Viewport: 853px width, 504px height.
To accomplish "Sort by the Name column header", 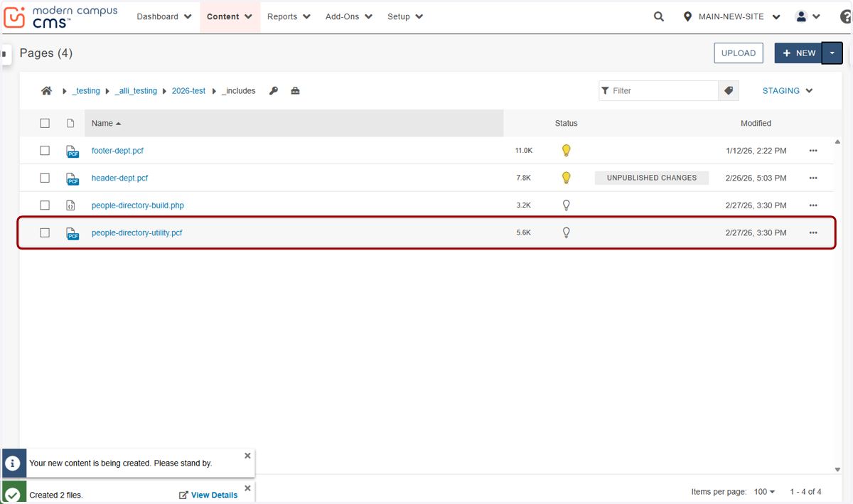I will [x=294, y=123].
